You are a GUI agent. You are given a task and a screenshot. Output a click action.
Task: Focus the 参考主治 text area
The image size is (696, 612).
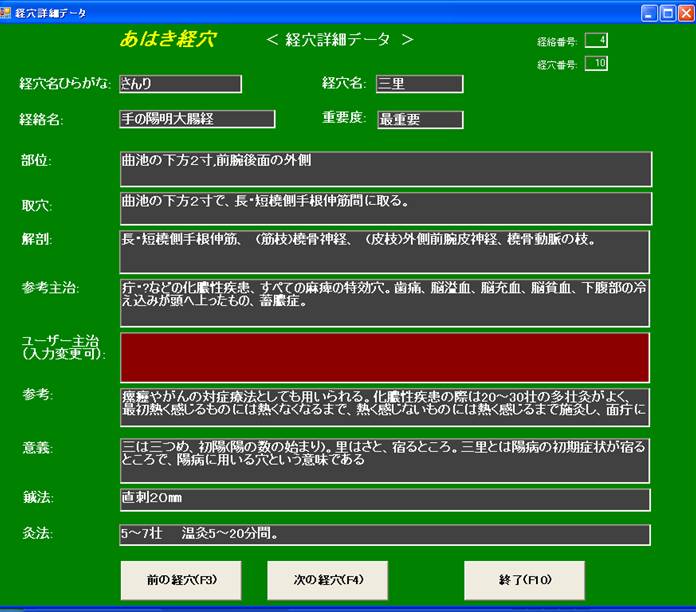384,303
